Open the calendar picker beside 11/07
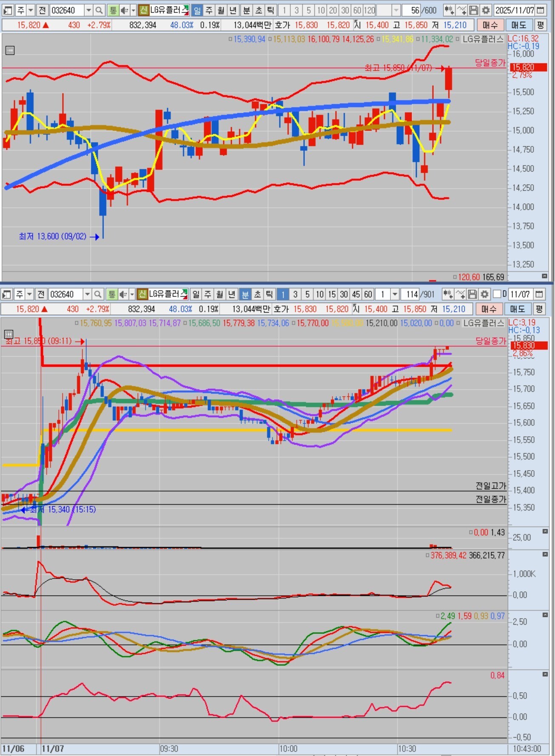 pyautogui.click(x=539, y=294)
